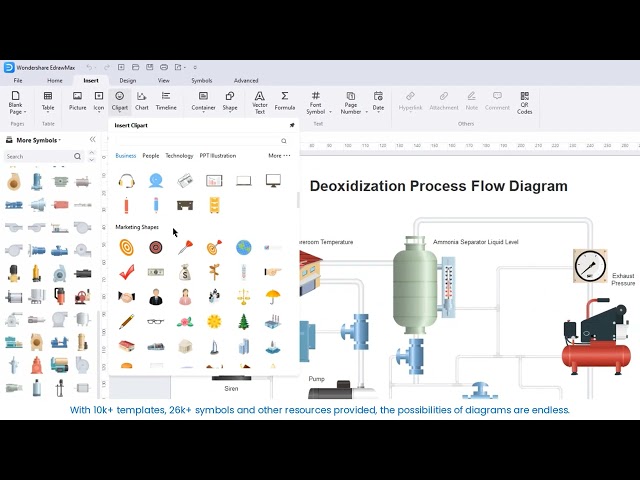Switch to the Symbols tab

[x=202, y=80]
